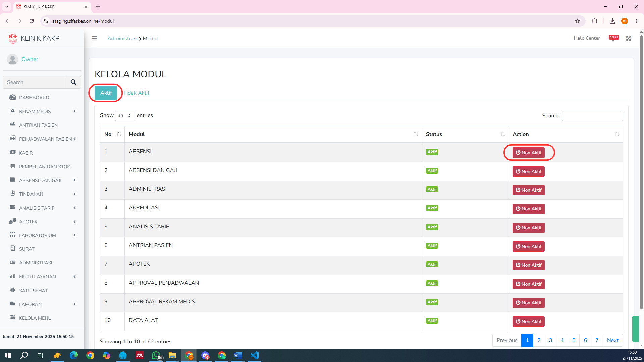Open the Help Center link
The width and height of the screenshot is (644, 362).
click(587, 38)
